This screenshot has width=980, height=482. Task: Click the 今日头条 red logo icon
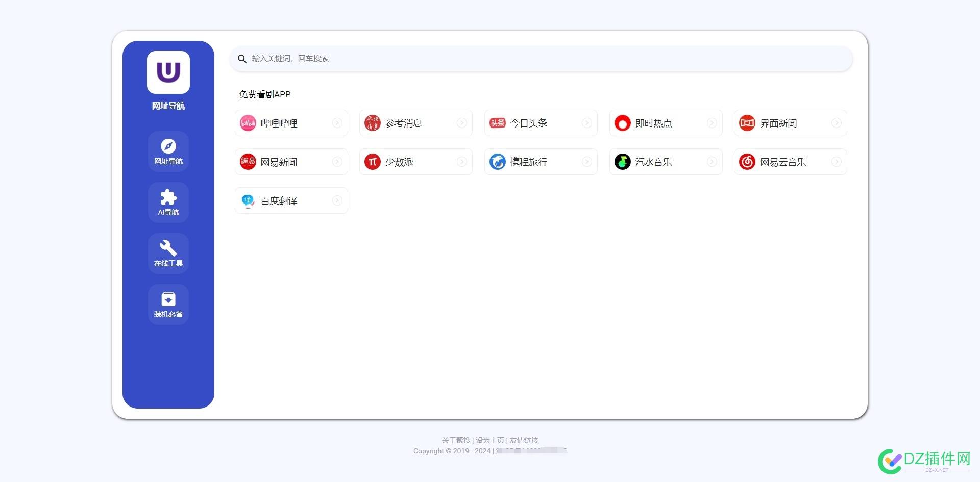pyautogui.click(x=498, y=123)
